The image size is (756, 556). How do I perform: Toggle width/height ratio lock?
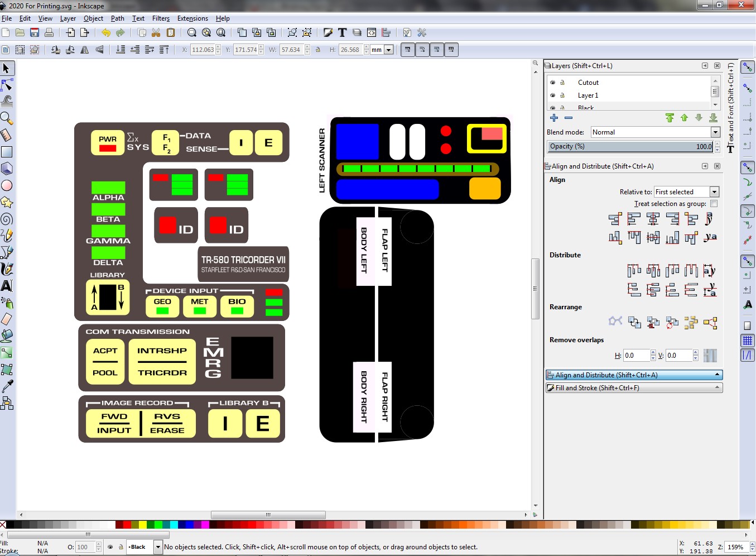318,50
